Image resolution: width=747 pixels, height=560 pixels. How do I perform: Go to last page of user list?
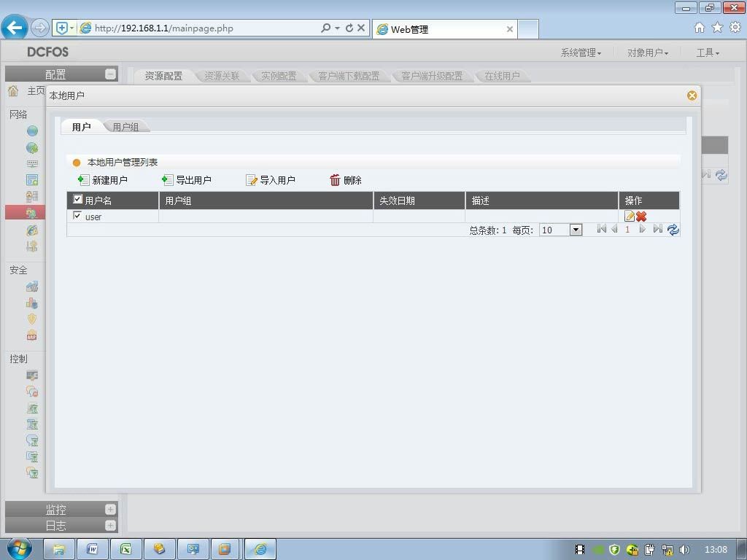657,229
